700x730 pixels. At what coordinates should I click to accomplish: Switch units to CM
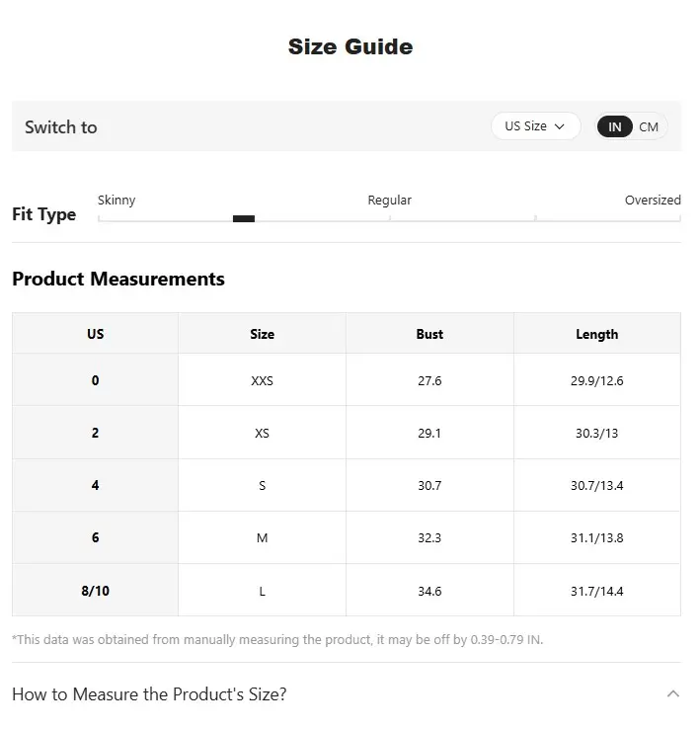pos(649,126)
